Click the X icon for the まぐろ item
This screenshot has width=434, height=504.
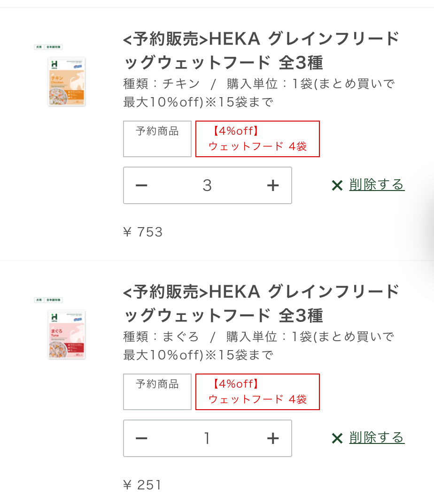click(x=337, y=439)
